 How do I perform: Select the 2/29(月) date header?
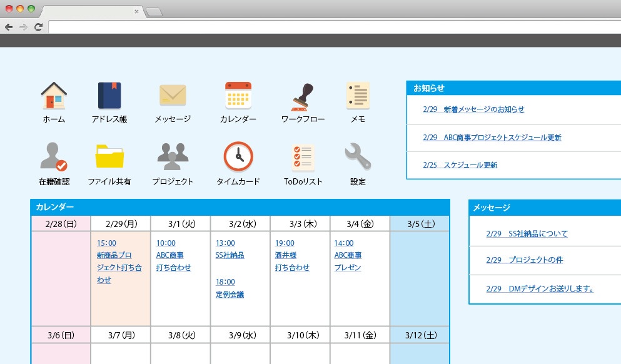click(121, 224)
